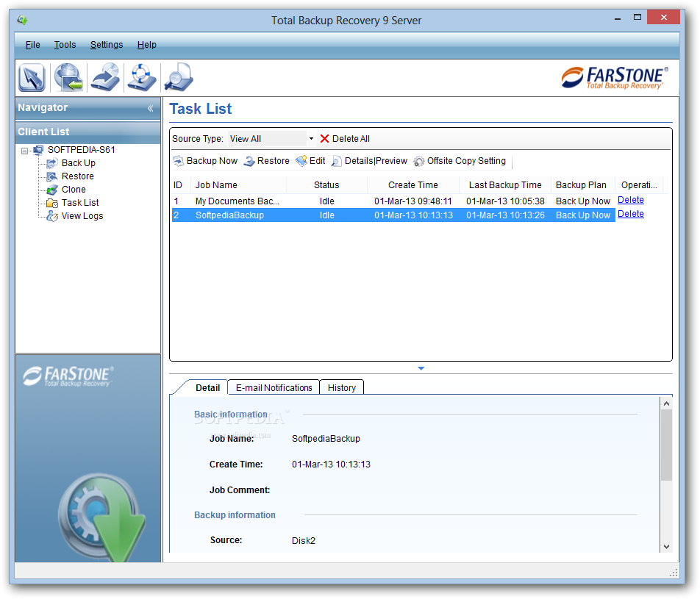Select the SOFTPEDIA-S61 client node
Image resolution: width=700 pixels, height=599 pixels.
pos(81,150)
